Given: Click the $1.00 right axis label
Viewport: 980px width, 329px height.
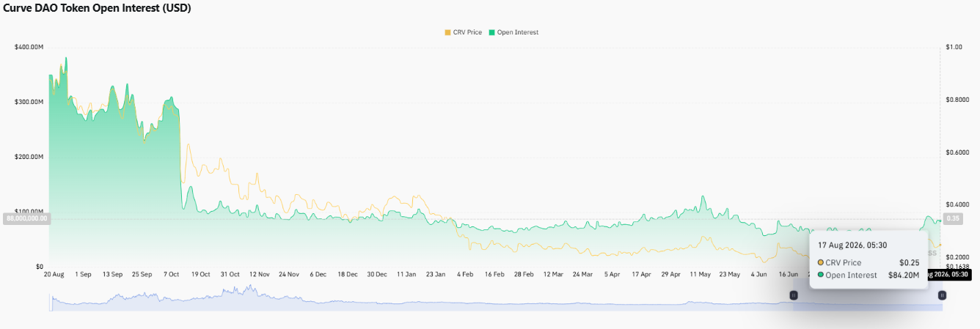Looking at the screenshot, I should (x=954, y=47).
